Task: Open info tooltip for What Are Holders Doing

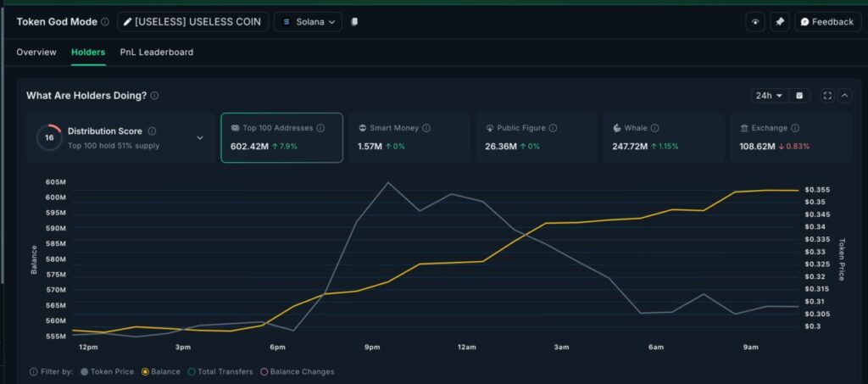Action: [x=154, y=96]
